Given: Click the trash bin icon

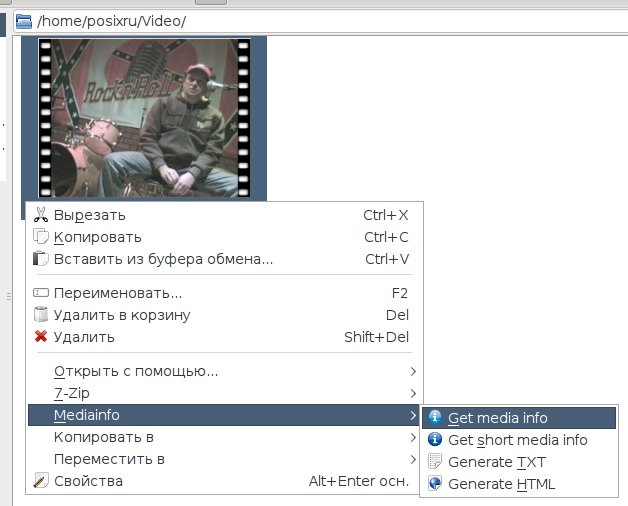Looking at the screenshot, I should (41, 314).
